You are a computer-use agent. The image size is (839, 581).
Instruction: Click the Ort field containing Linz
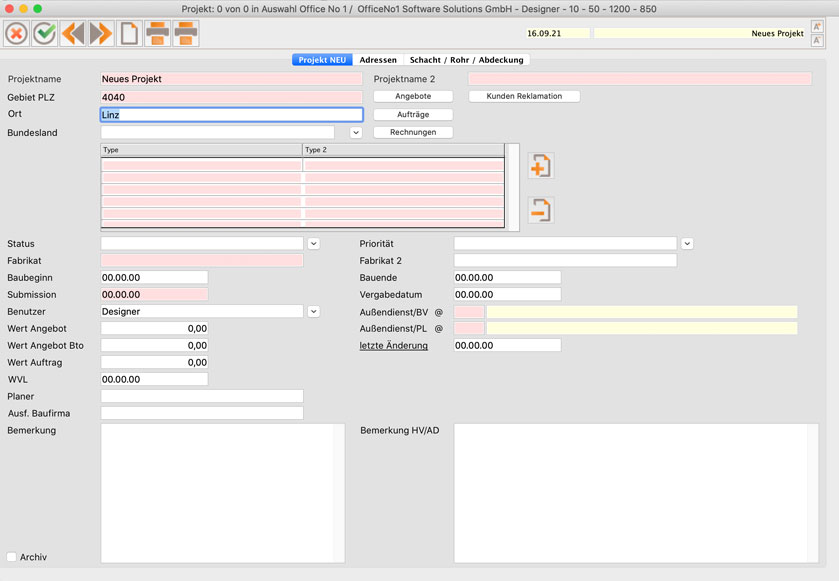232,114
